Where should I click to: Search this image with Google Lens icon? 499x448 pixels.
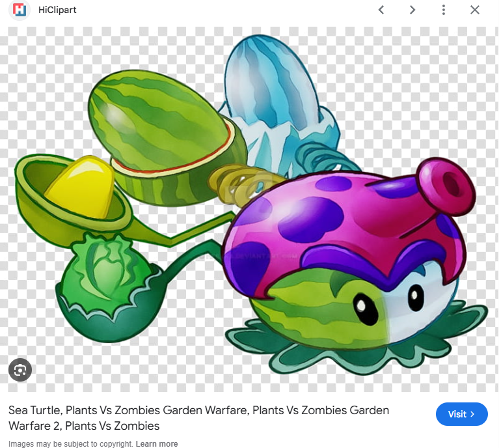[x=20, y=370]
